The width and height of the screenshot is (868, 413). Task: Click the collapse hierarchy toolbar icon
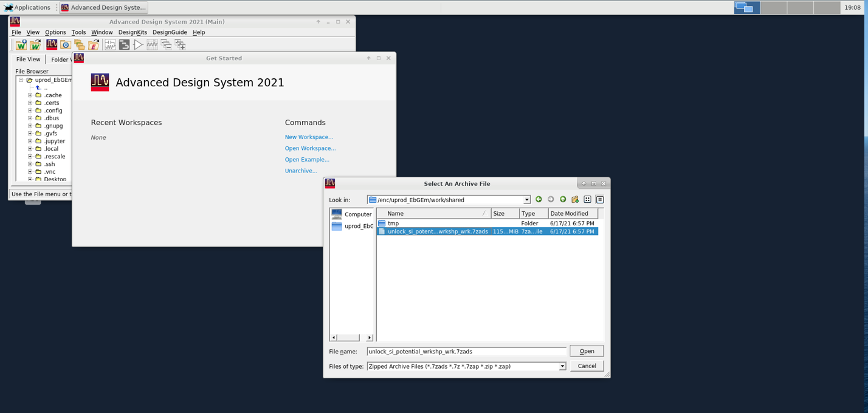click(166, 45)
